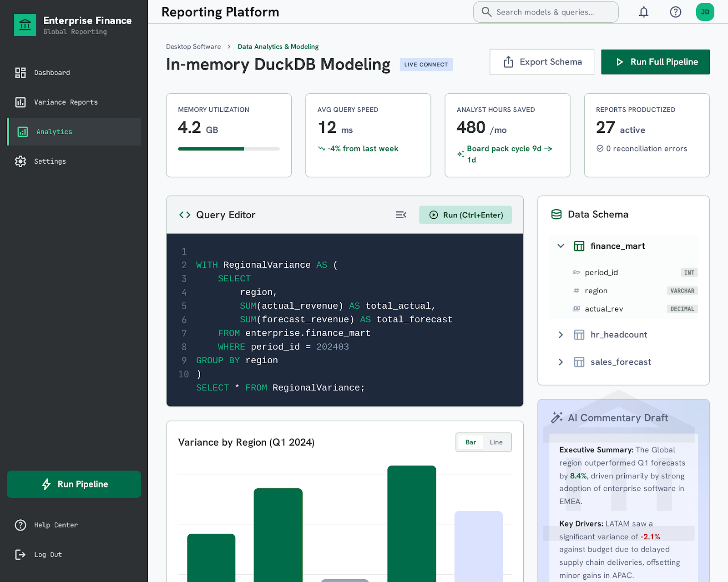Click the sidebar Run Pipeline button

coord(74,484)
